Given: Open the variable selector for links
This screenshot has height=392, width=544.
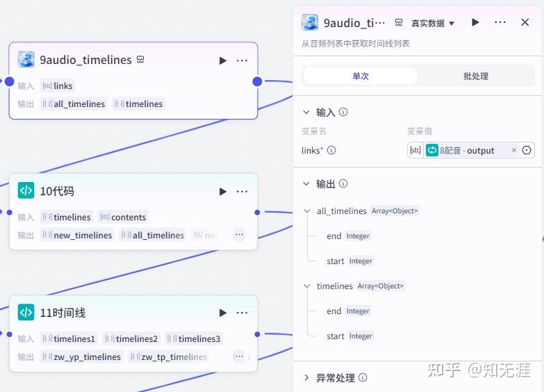Looking at the screenshot, I should coord(527,150).
